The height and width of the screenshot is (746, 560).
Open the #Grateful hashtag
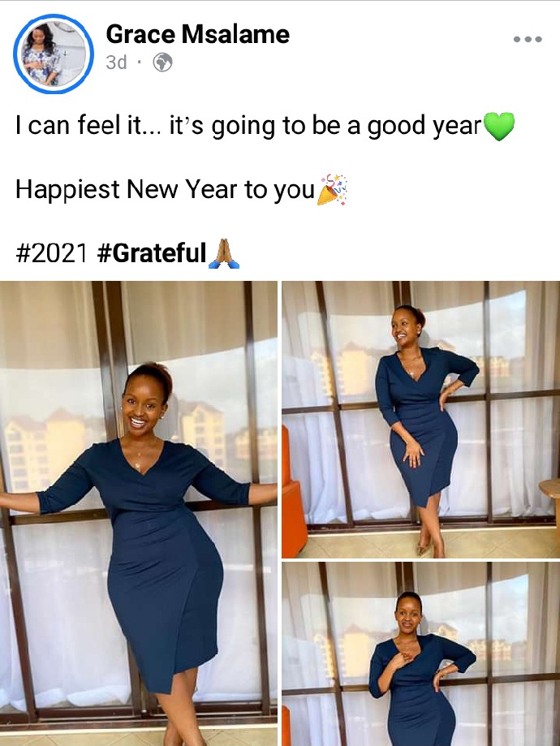click(152, 252)
